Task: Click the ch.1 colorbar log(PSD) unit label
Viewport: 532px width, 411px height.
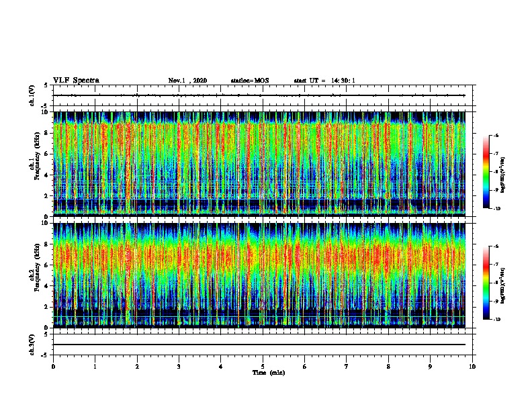Action: pos(503,175)
